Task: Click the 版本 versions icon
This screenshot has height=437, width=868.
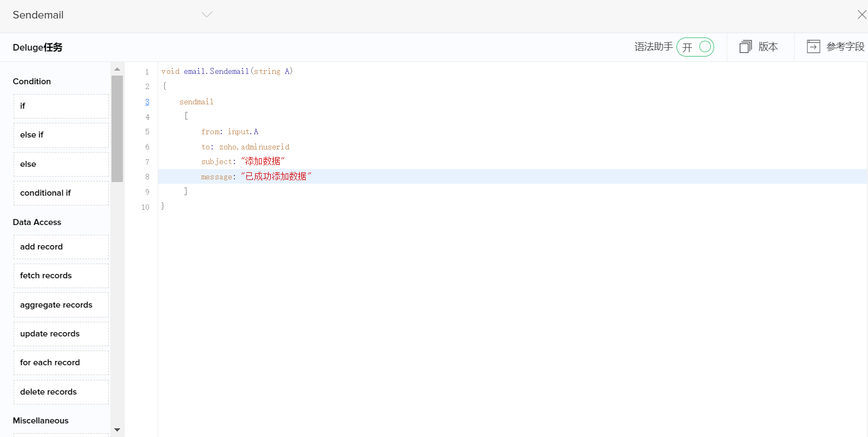Action: (745, 47)
